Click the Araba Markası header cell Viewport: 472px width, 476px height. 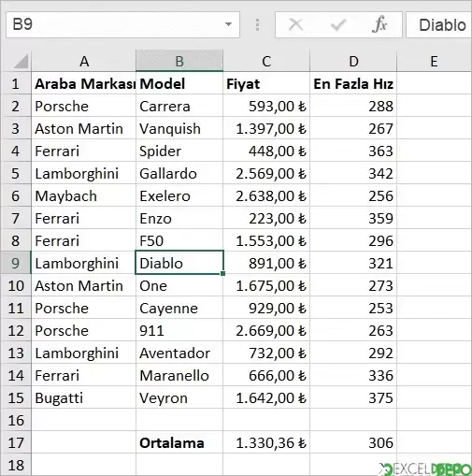coord(84,83)
